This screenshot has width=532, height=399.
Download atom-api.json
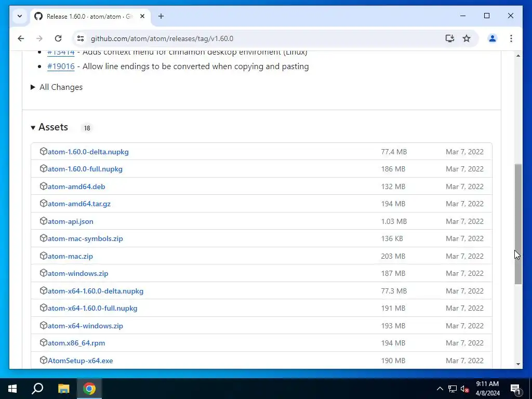tap(71, 221)
